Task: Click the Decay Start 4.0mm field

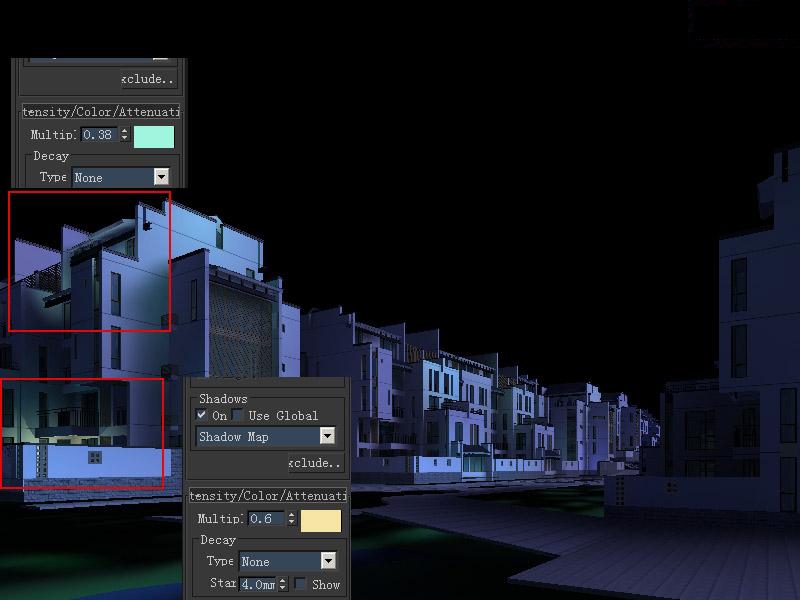Action: 258,584
